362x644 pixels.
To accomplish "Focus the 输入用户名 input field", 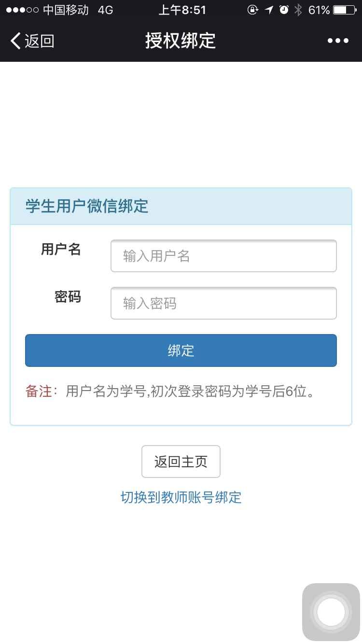I will click(x=223, y=256).
